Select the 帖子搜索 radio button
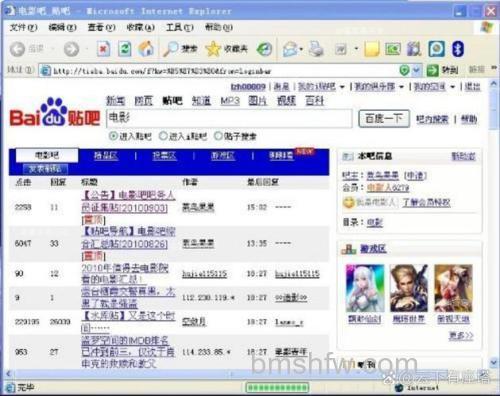 pyautogui.click(x=218, y=136)
